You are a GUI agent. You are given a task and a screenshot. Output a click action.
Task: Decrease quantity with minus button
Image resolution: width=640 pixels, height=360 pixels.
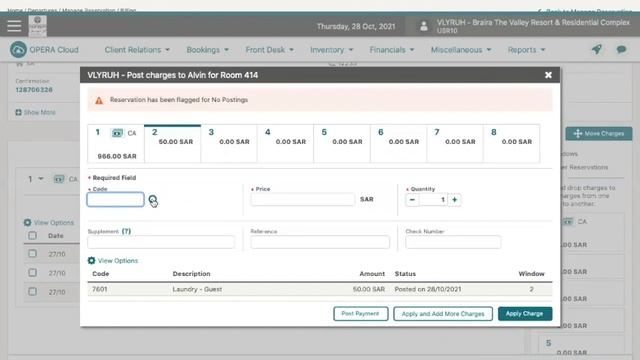(x=412, y=200)
